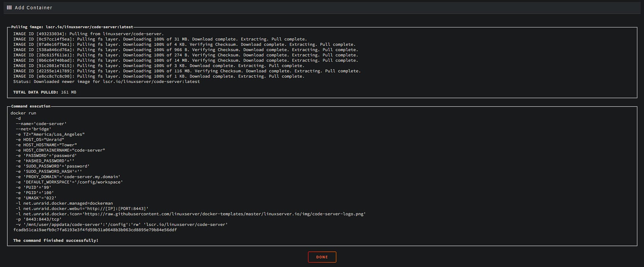Click the IMAGE ID [493233034] log line
The height and width of the screenshot is (267, 644).
click(88, 34)
